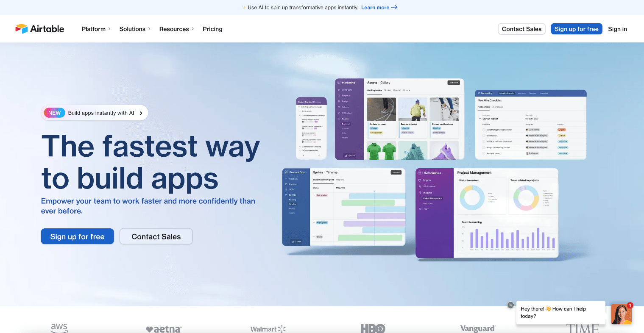This screenshot has width=644, height=333.
Task: Click the green bar in the Done timeline row
Action: [370, 238]
